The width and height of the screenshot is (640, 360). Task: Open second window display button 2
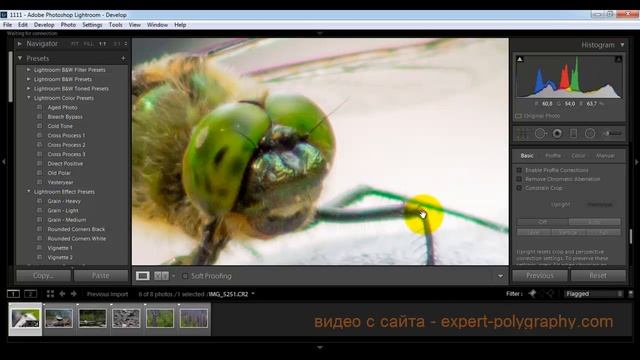pos(31,294)
